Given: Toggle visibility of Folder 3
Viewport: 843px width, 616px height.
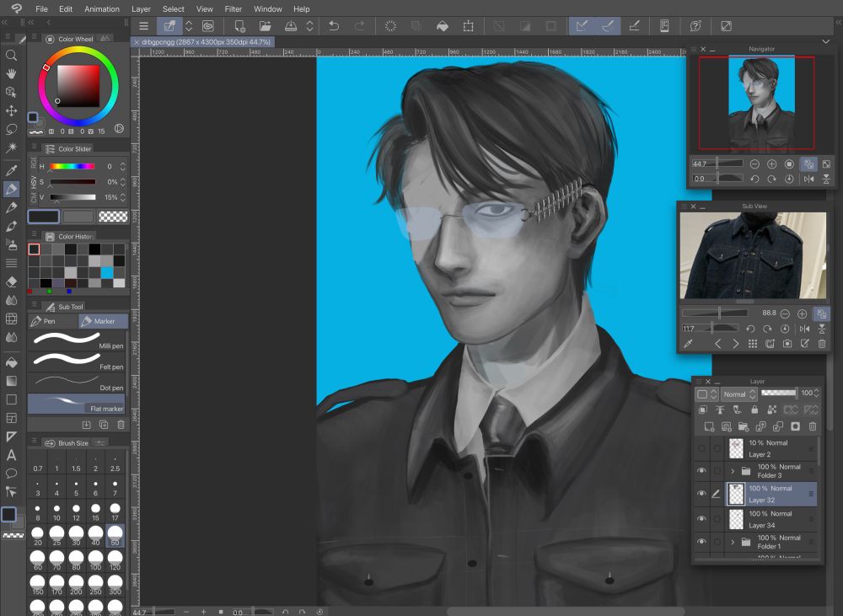Looking at the screenshot, I should pos(701,470).
